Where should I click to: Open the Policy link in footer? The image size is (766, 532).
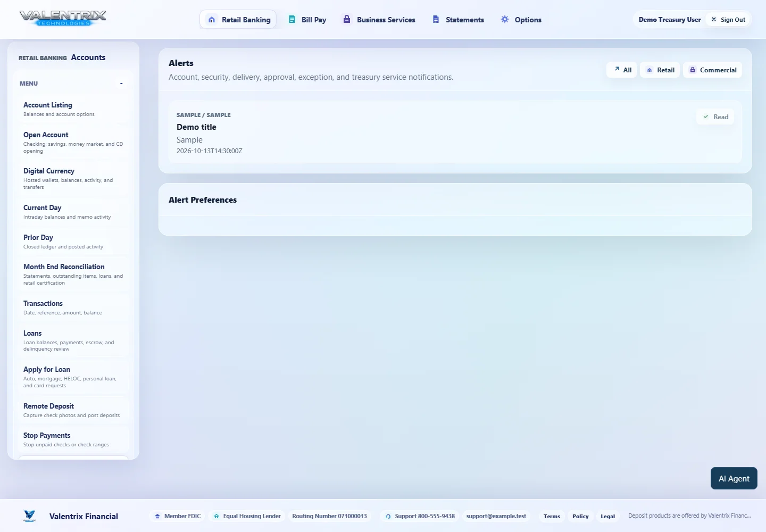pos(580,516)
